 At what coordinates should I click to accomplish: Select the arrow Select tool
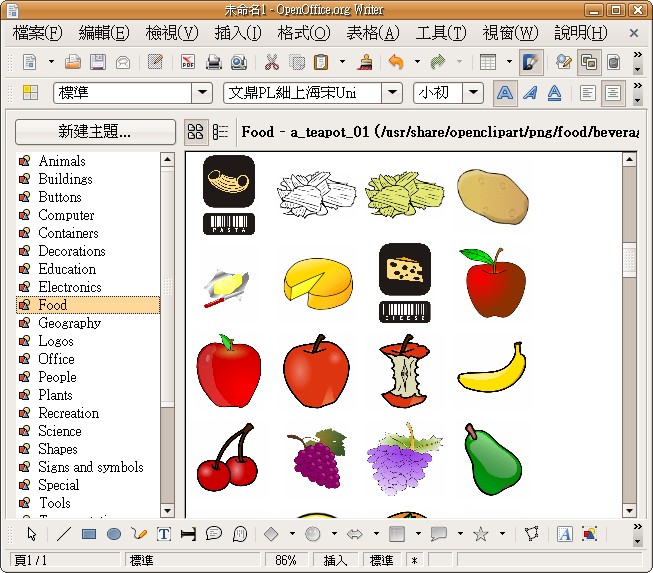point(32,534)
